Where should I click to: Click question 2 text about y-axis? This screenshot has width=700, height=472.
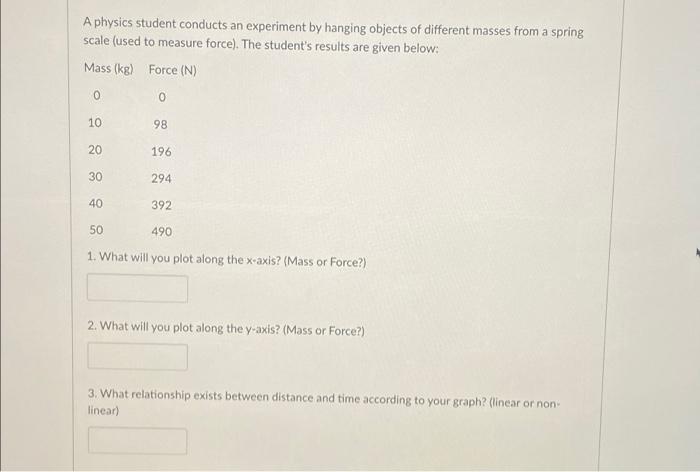(226, 329)
